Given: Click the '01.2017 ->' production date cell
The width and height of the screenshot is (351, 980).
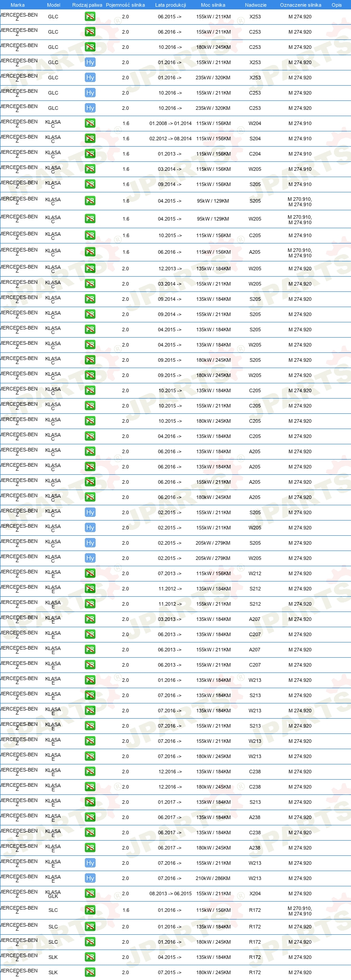Looking at the screenshot, I should [x=170, y=802].
